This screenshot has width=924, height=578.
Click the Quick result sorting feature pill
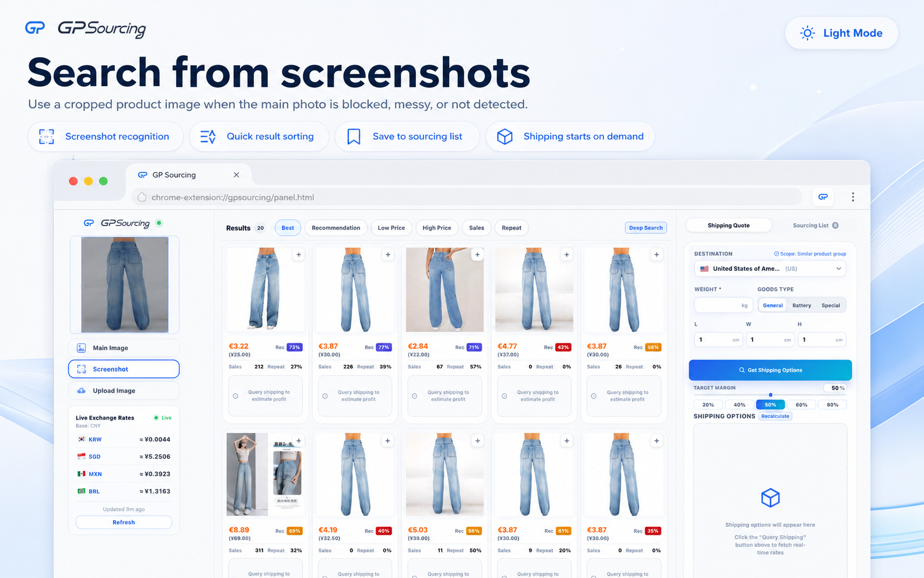pos(259,136)
